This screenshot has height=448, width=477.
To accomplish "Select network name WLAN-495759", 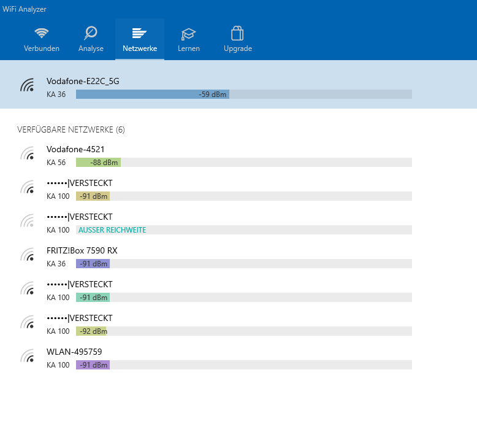I will tap(74, 352).
